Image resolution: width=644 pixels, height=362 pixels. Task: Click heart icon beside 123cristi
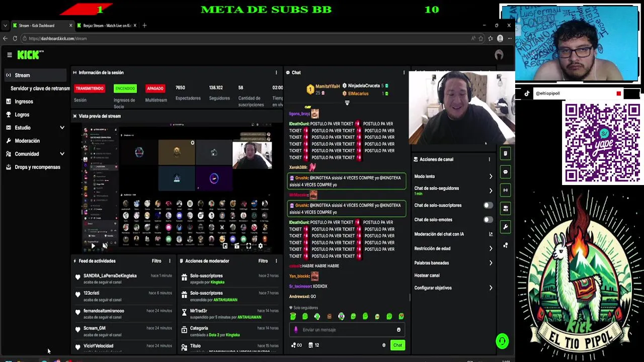(x=77, y=295)
